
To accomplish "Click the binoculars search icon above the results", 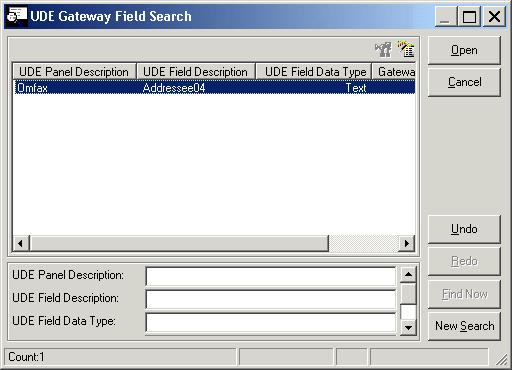I will coord(383,50).
